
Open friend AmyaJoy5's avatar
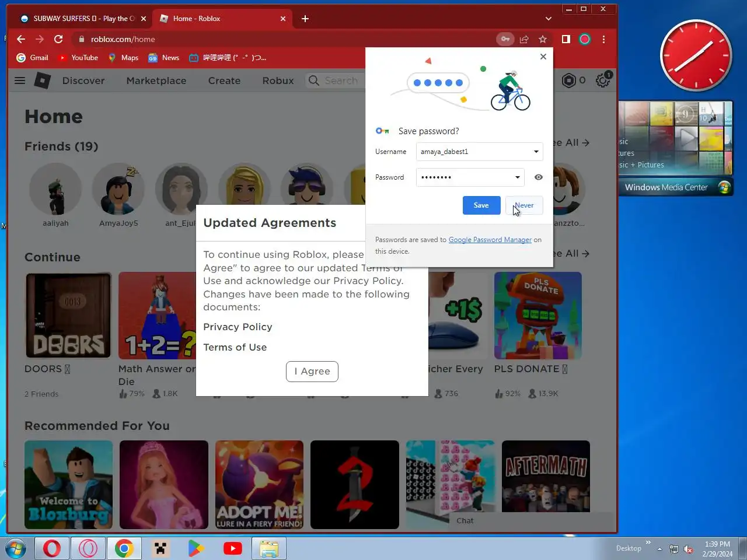118,189
